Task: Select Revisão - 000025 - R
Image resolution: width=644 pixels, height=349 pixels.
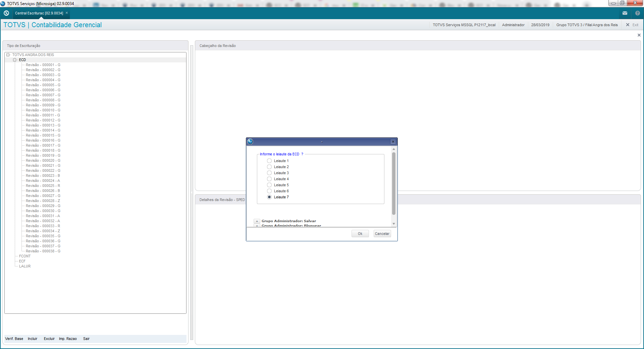Action: click(x=43, y=186)
